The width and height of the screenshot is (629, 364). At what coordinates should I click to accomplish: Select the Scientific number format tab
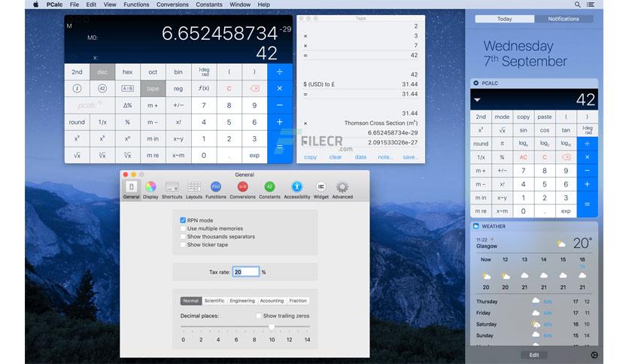tap(214, 301)
